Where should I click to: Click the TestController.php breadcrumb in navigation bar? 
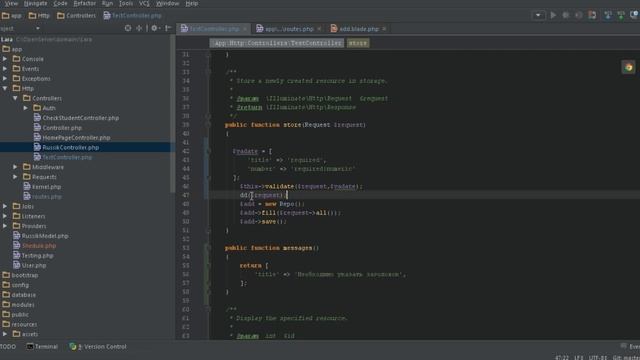point(132,16)
